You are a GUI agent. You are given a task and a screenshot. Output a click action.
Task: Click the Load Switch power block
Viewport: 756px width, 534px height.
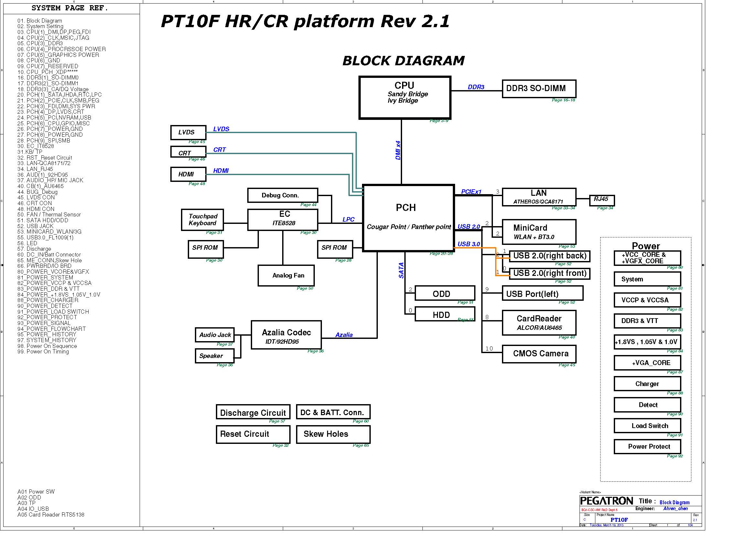(x=647, y=426)
